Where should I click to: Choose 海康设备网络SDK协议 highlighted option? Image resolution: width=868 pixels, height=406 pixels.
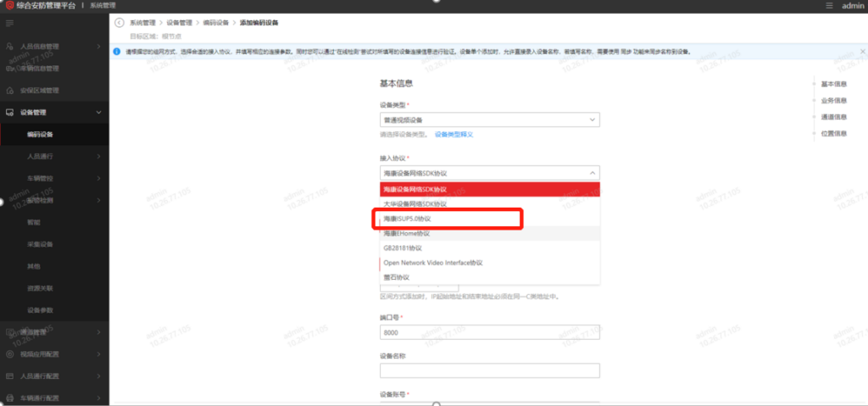pos(490,189)
